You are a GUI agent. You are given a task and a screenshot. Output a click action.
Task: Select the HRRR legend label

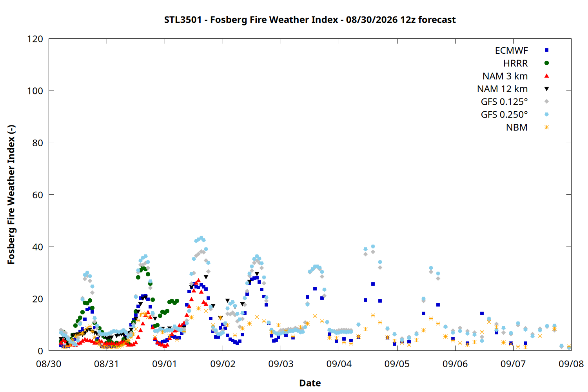point(515,64)
